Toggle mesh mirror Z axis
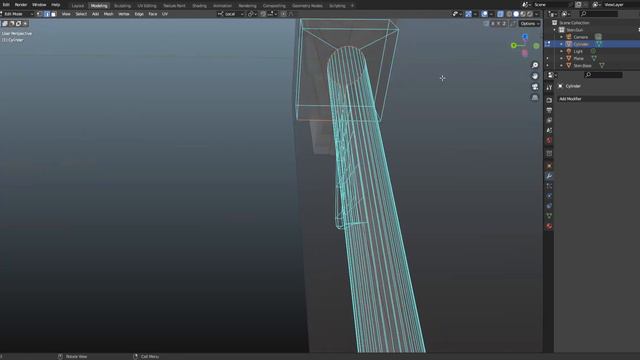The height and width of the screenshot is (360, 640). pyautogui.click(x=504, y=24)
